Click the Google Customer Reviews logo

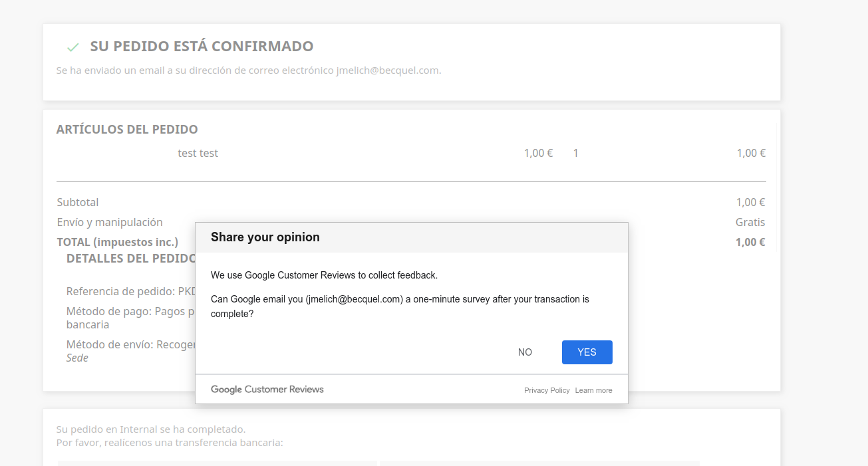pos(267,390)
